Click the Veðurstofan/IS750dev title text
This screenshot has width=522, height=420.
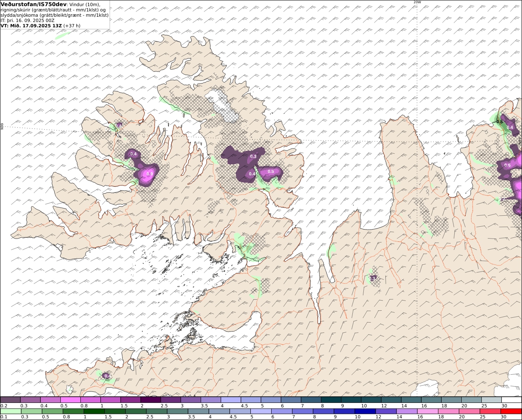(x=33, y=4)
